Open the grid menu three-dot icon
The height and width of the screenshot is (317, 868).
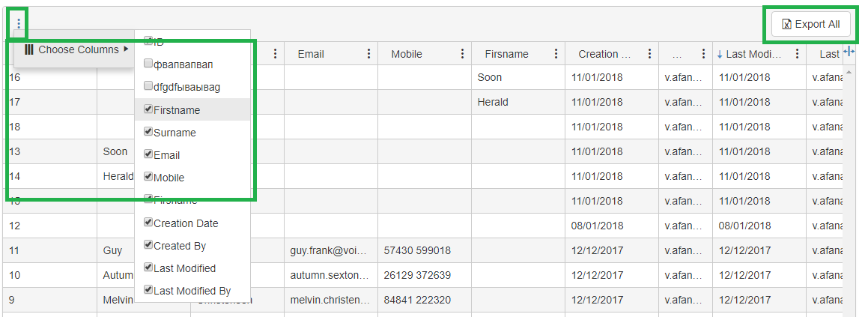tap(19, 24)
